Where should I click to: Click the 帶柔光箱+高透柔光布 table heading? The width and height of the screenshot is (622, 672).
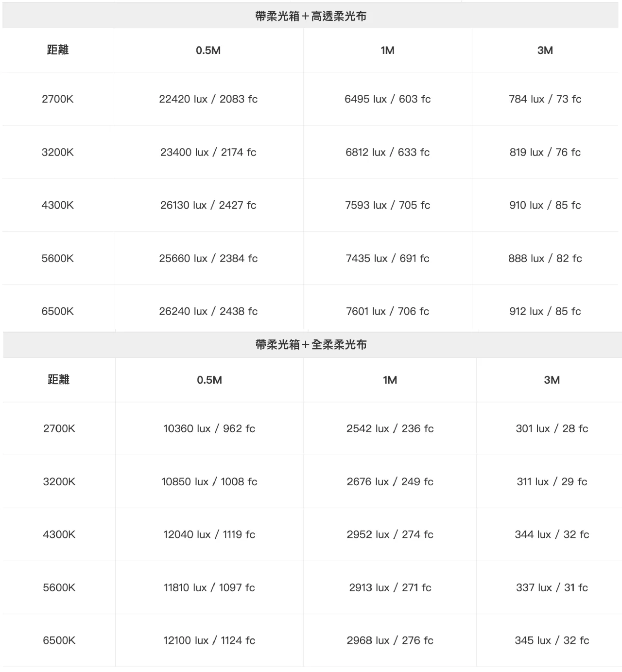click(311, 16)
